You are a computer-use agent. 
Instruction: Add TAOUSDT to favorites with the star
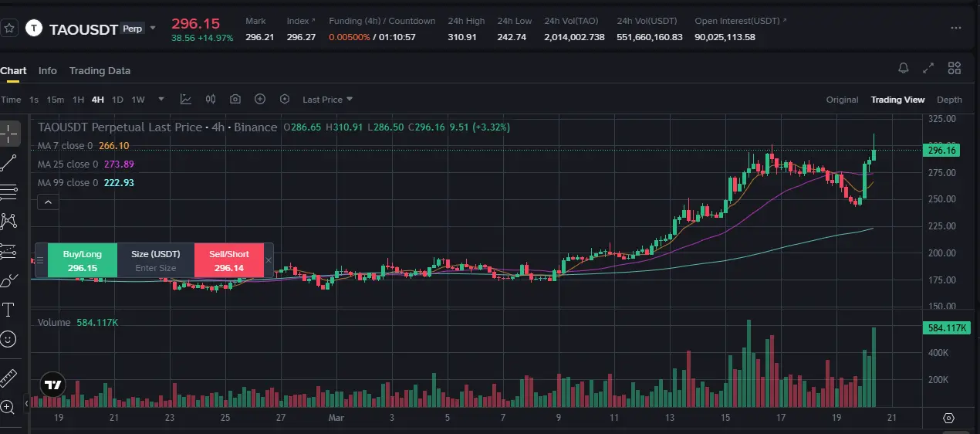point(9,28)
